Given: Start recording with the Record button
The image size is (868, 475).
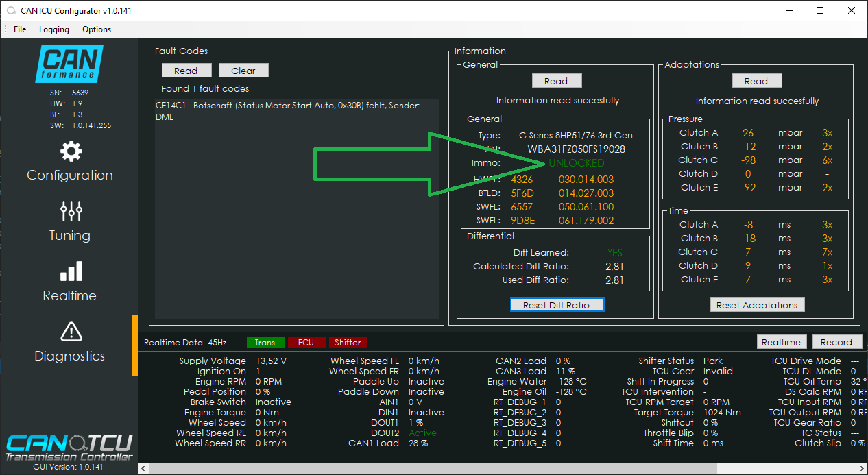Looking at the screenshot, I should pyautogui.click(x=836, y=342).
